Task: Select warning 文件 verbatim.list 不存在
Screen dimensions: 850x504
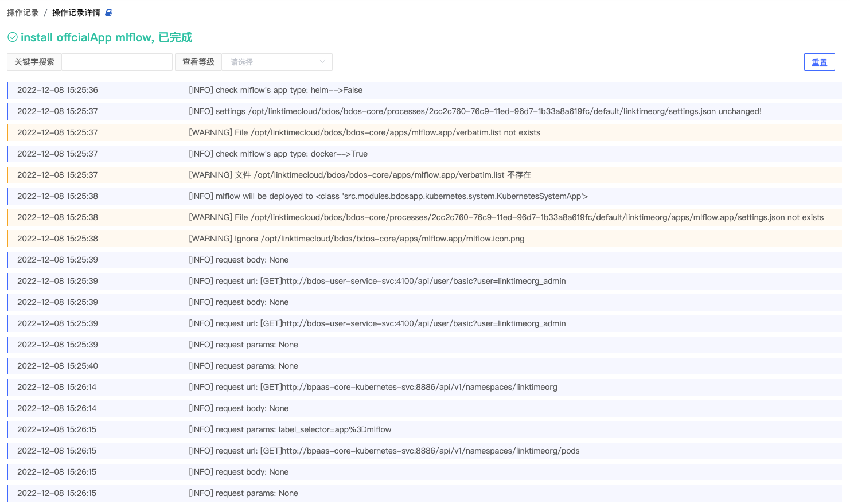Action: click(x=424, y=175)
